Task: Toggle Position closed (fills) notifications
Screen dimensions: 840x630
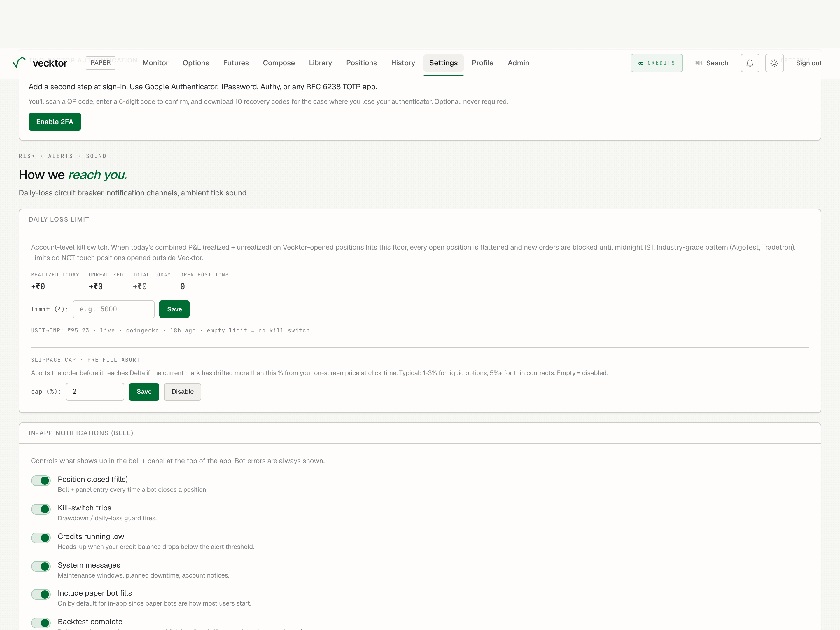Action: pyautogui.click(x=41, y=480)
